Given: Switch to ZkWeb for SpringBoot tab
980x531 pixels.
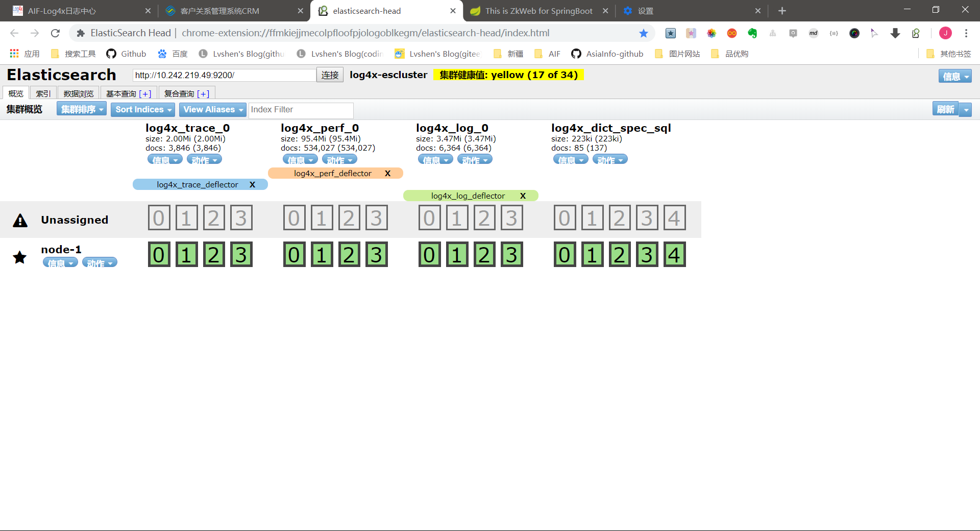Looking at the screenshot, I should [539, 11].
